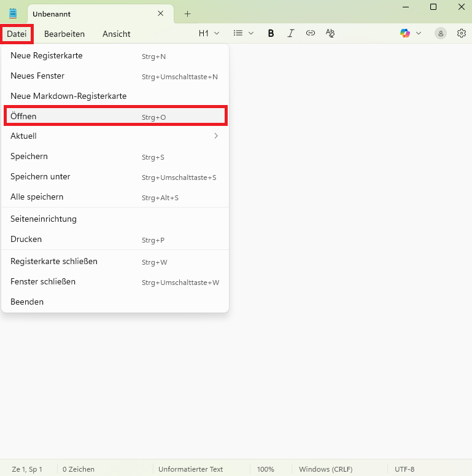Select Speichern unter menu entry

115,177
